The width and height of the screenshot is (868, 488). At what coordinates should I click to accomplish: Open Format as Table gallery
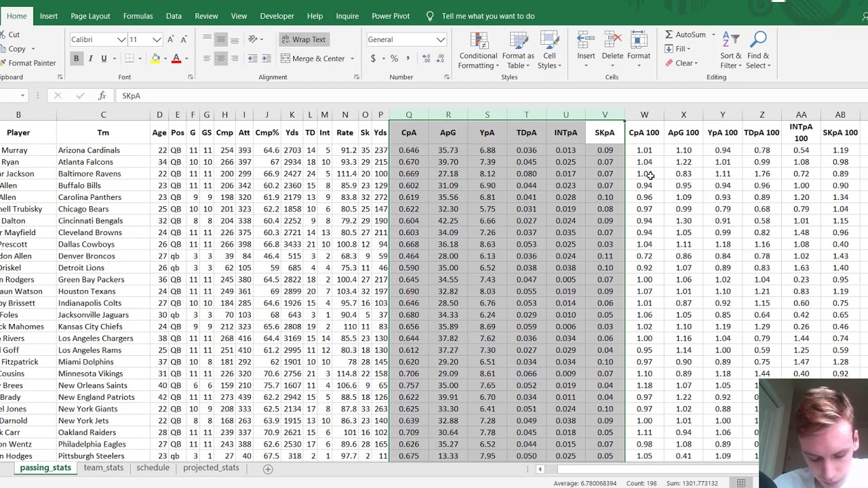(519, 51)
